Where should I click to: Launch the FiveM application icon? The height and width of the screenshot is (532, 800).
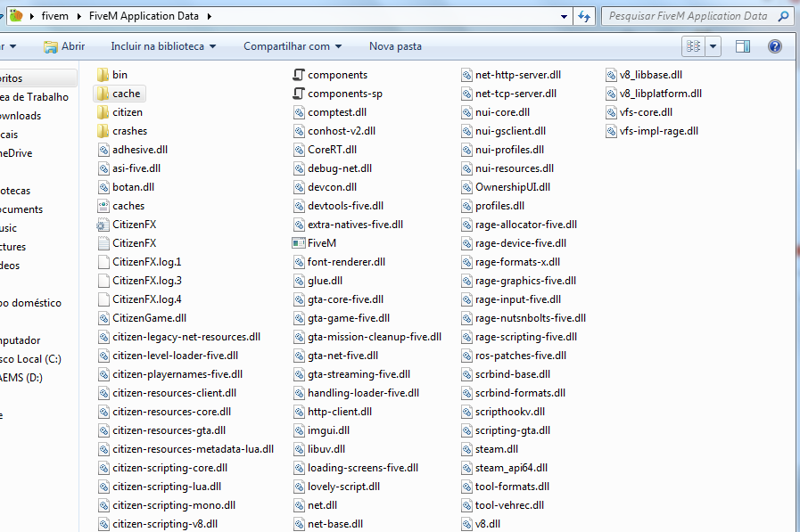(x=299, y=243)
